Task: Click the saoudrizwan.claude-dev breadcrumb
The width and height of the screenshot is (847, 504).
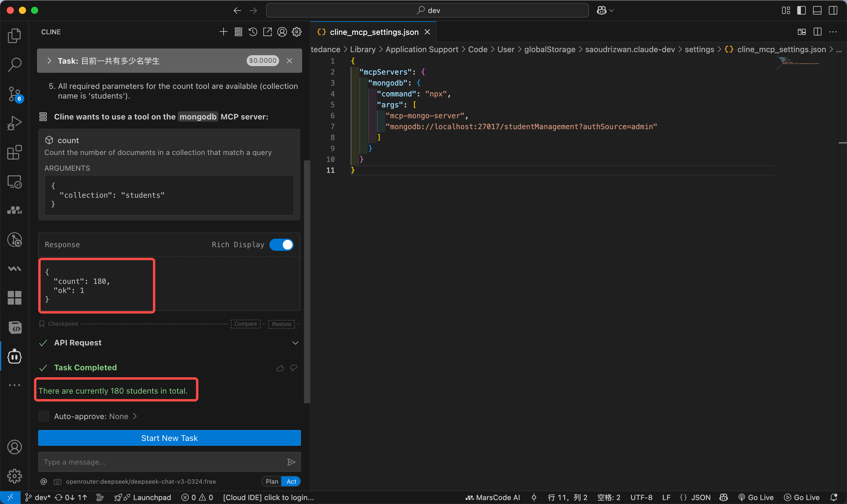Action: pyautogui.click(x=629, y=50)
